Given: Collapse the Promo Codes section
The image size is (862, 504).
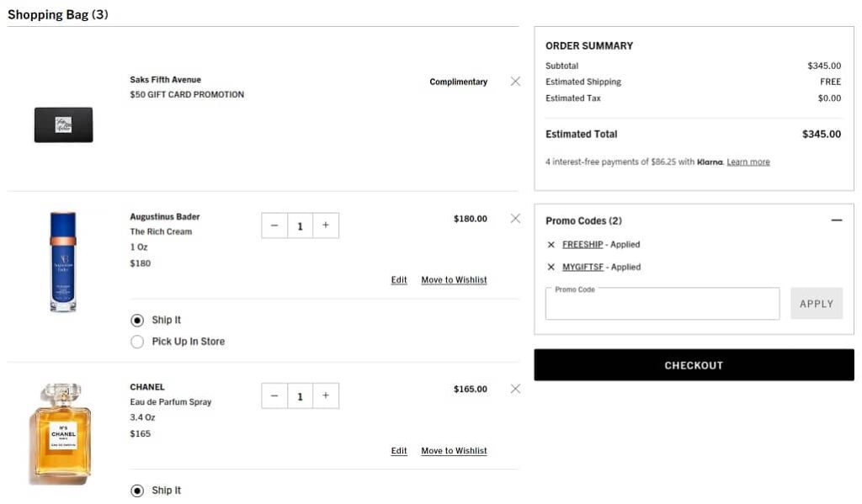Looking at the screenshot, I should tap(836, 220).
